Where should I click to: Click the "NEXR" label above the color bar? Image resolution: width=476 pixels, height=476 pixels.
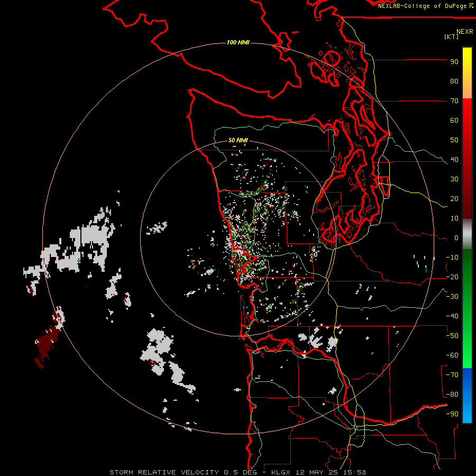tap(465, 32)
